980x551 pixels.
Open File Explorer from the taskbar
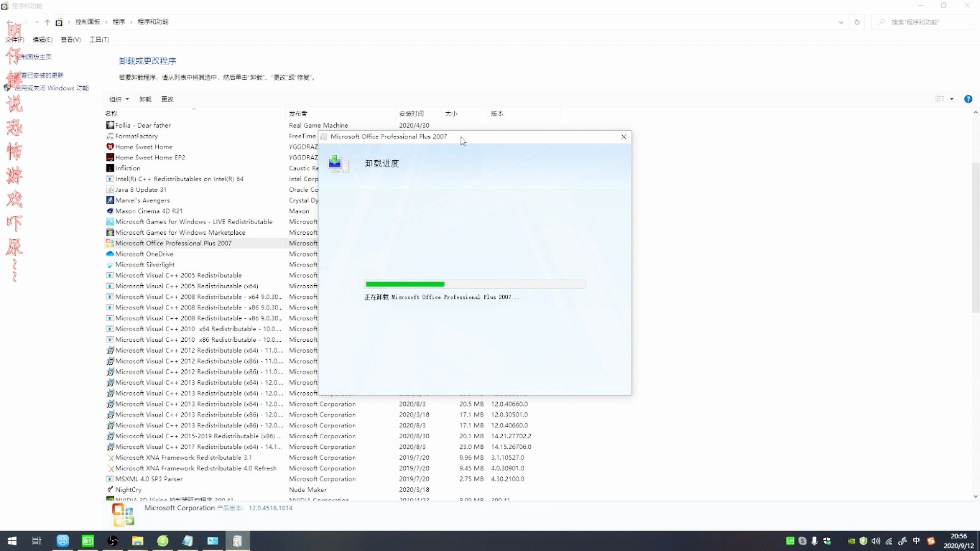pyautogui.click(x=137, y=541)
